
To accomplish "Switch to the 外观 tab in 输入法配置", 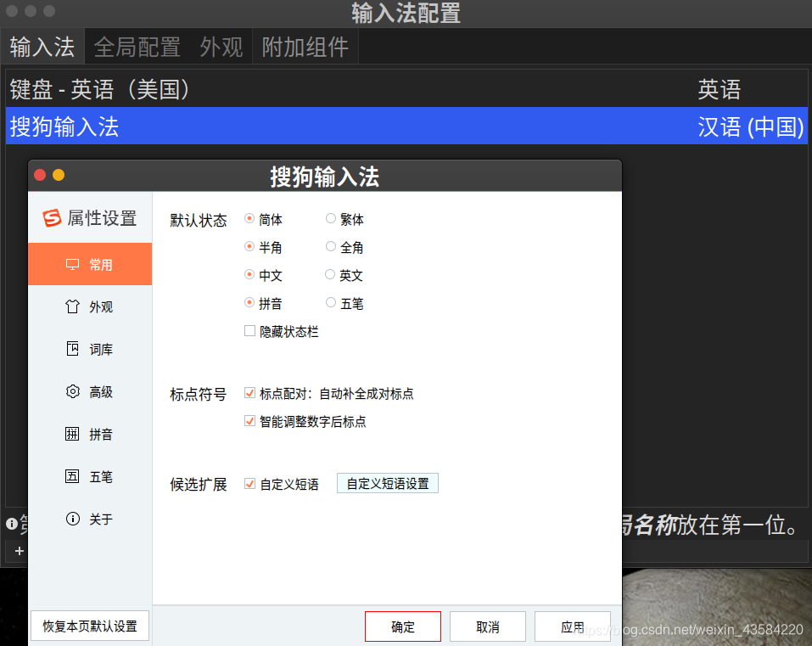I will click(221, 48).
